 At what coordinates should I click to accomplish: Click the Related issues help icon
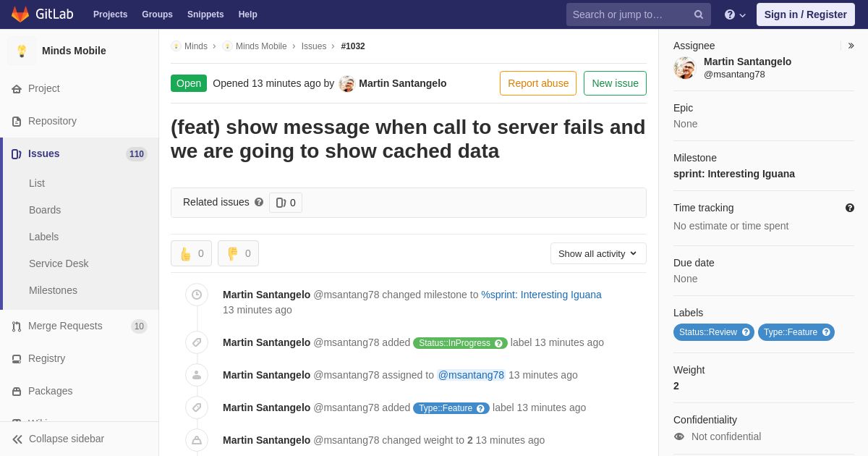pyautogui.click(x=259, y=203)
